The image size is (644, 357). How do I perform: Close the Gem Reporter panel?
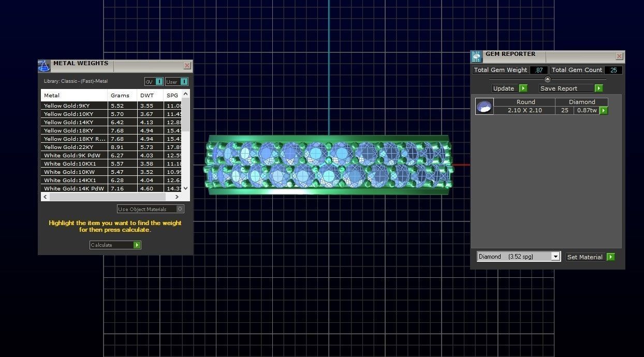point(619,56)
